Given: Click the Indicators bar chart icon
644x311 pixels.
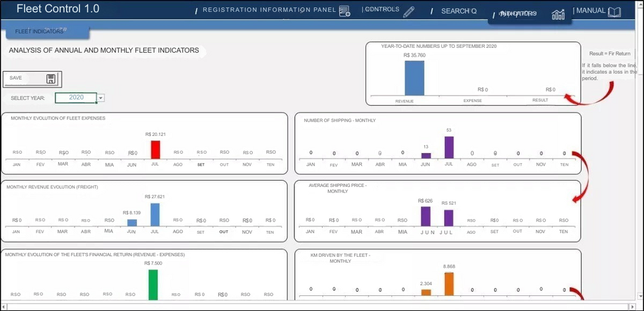Looking at the screenshot, I should pos(558,14).
